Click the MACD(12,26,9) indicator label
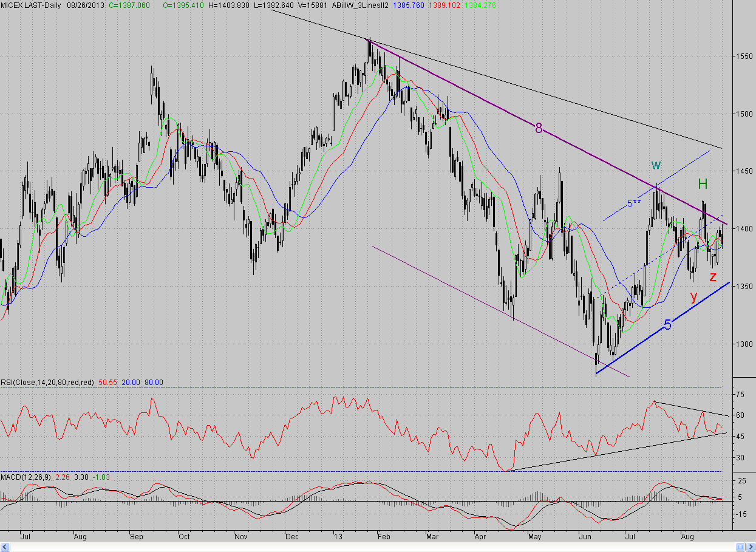This screenshot has width=756, height=552. [26, 477]
